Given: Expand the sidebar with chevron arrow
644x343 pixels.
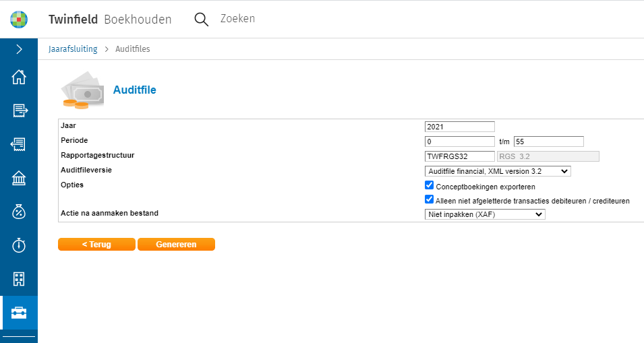Looking at the screenshot, I should (x=19, y=49).
